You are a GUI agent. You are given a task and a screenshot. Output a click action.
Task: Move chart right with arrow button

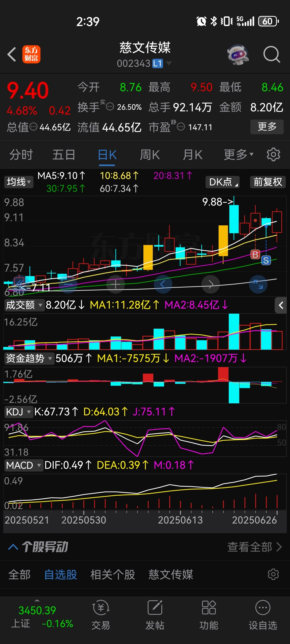tap(211, 284)
